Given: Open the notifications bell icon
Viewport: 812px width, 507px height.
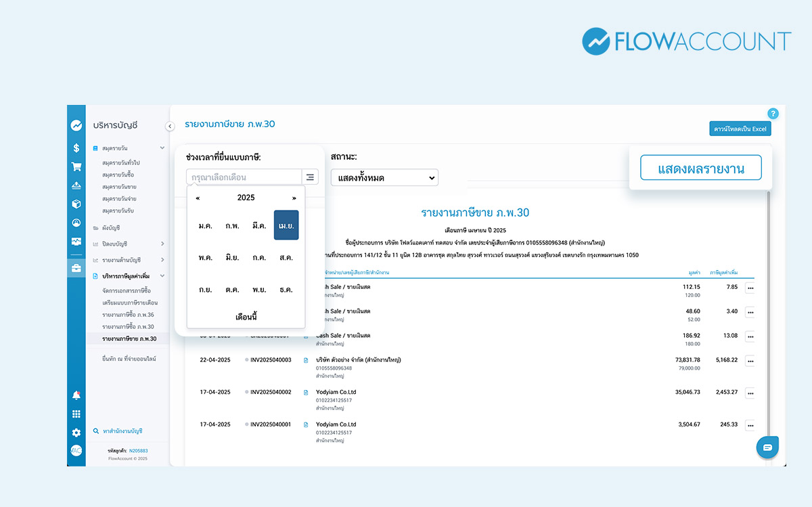Looking at the screenshot, I should click(76, 395).
